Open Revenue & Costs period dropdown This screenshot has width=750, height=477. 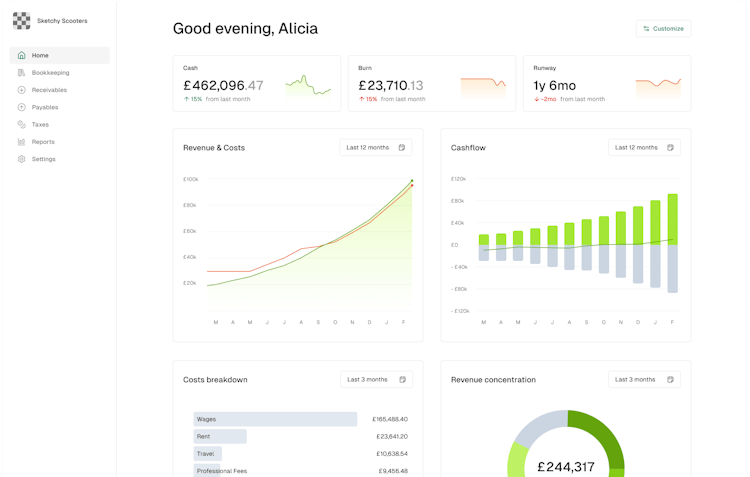tap(375, 148)
